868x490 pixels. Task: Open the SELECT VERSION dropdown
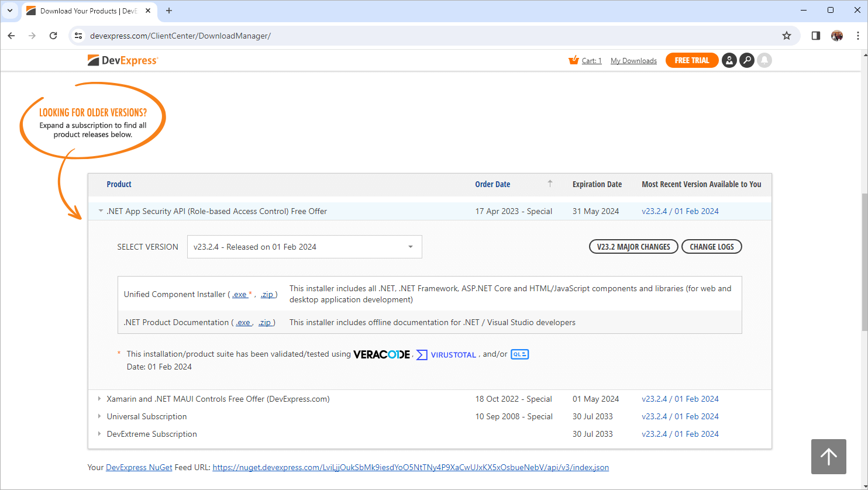coord(304,246)
